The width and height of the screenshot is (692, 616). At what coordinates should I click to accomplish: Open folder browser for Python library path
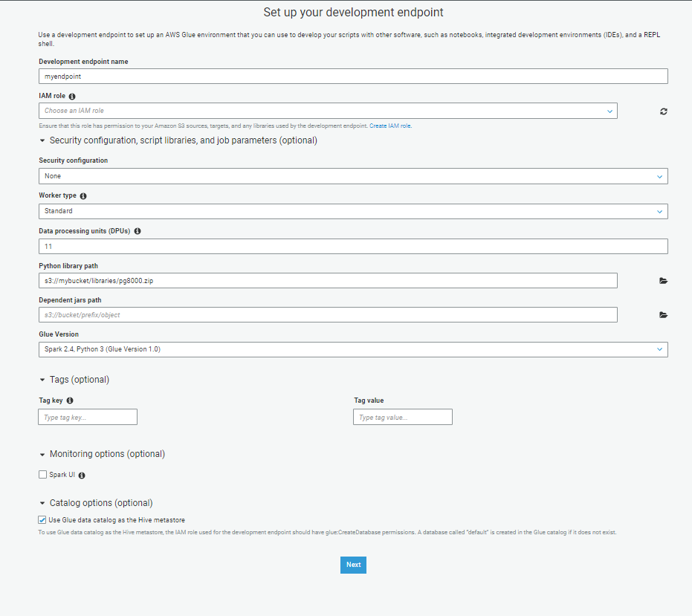point(663,281)
